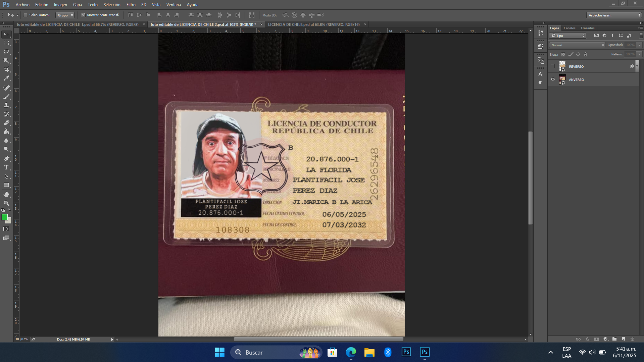This screenshot has width=644, height=362.
Task: Open the Aspectos esen. workspace selector
Action: (x=613, y=15)
